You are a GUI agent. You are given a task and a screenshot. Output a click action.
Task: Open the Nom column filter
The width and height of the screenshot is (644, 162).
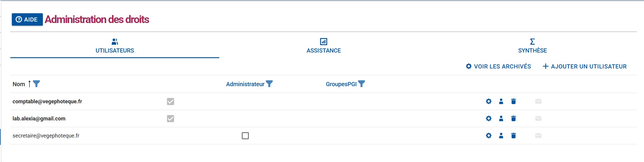[36, 84]
